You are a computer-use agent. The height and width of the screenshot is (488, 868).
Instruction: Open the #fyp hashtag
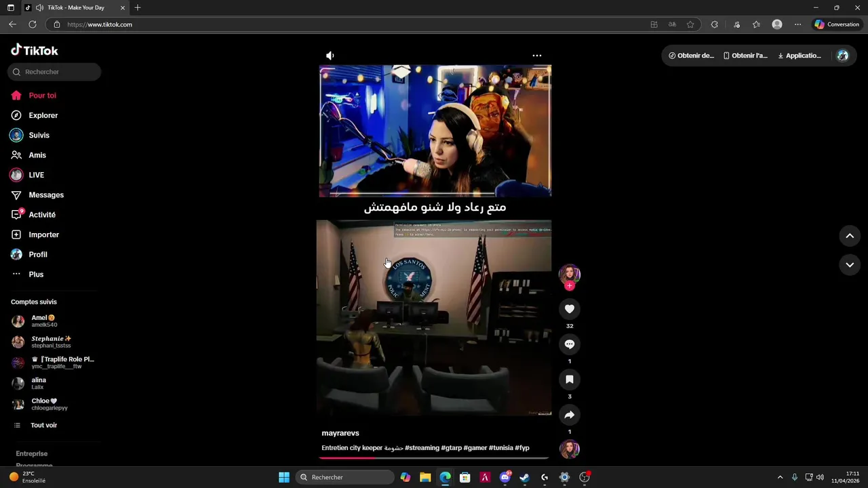click(x=521, y=448)
